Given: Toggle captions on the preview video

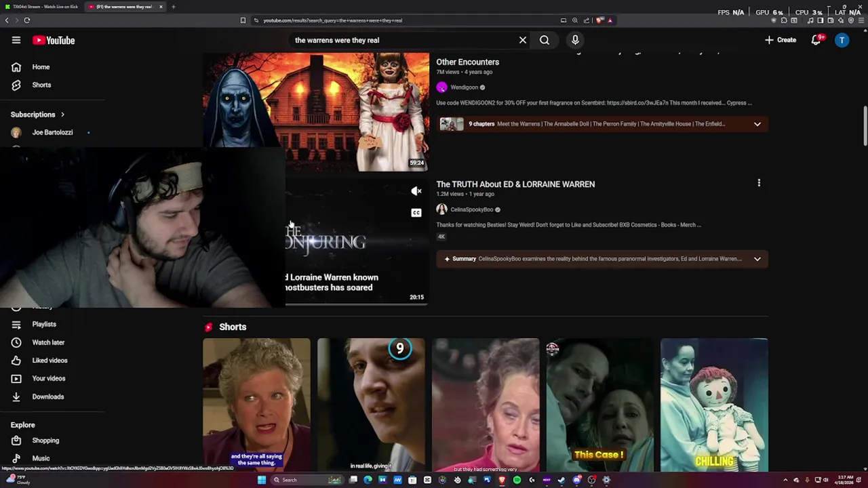Looking at the screenshot, I should click(416, 213).
